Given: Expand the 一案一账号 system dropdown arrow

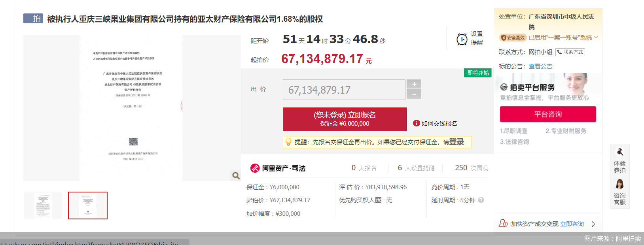Looking at the screenshot, I should tap(596, 38).
